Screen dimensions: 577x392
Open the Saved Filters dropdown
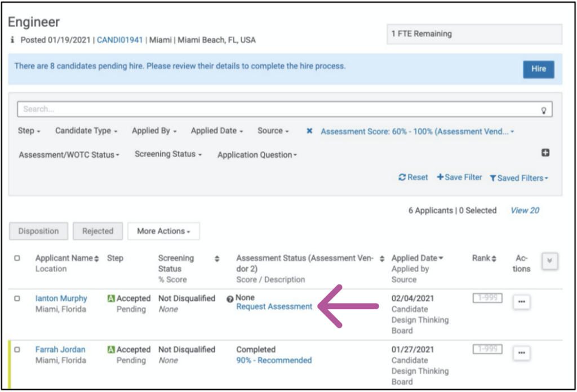point(519,178)
